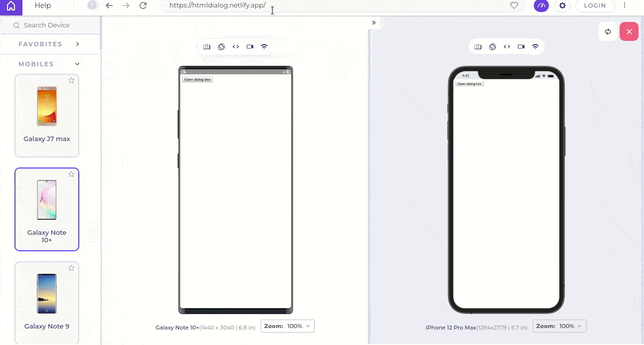Open network throttling for the Galaxy Note 10+
644x345 pixels.
click(264, 46)
